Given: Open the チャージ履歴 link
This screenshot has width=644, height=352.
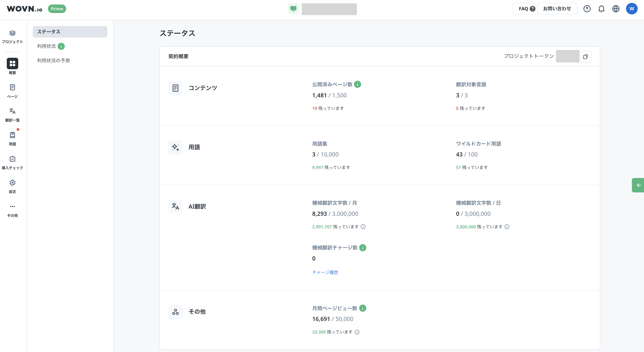Looking at the screenshot, I should [x=325, y=272].
